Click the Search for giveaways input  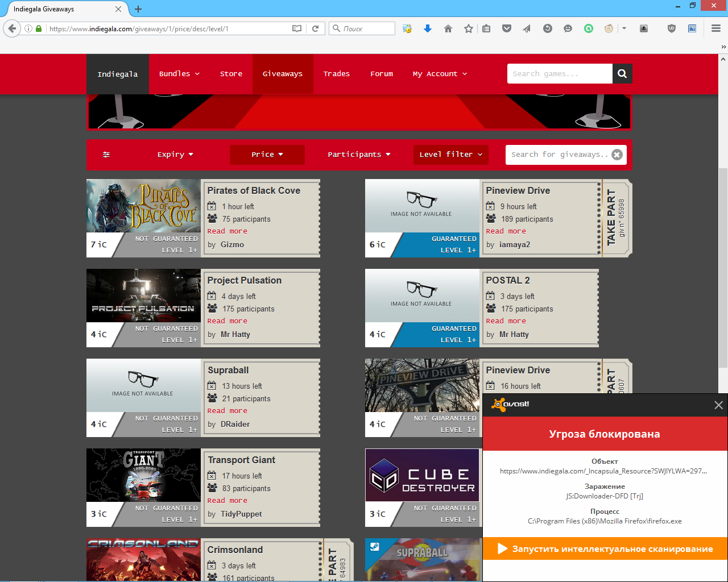[559, 155]
